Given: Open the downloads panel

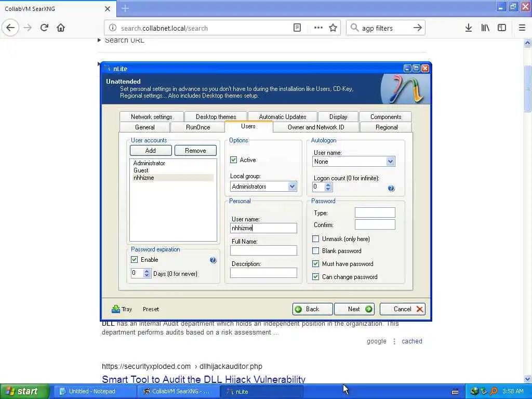Looking at the screenshot, I should click(x=469, y=28).
